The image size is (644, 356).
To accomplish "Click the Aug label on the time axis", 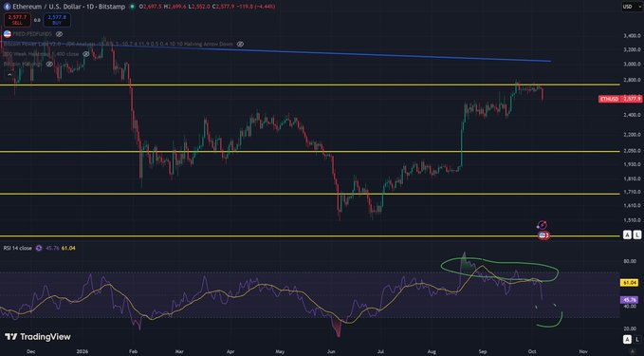I will [432, 351].
